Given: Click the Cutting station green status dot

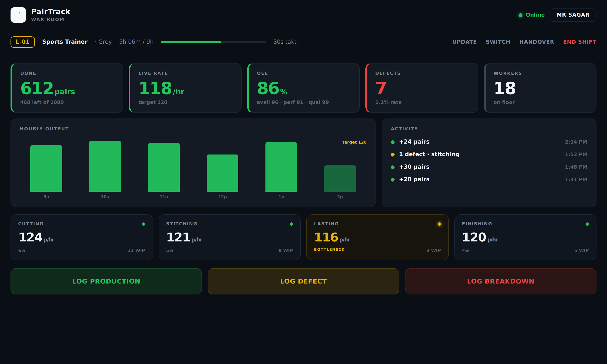Looking at the screenshot, I should click(x=143, y=224).
